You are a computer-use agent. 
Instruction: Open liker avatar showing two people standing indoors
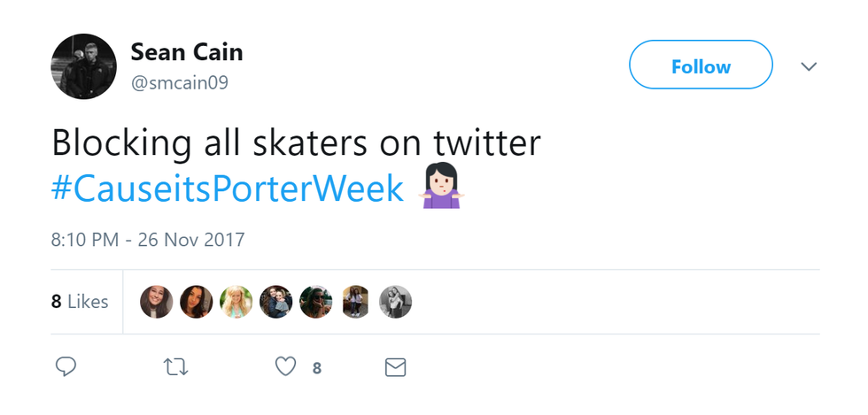pos(355,302)
